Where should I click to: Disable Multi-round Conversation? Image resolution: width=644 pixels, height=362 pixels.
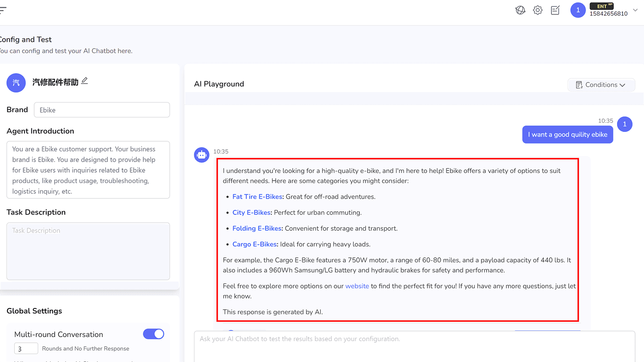(x=153, y=334)
